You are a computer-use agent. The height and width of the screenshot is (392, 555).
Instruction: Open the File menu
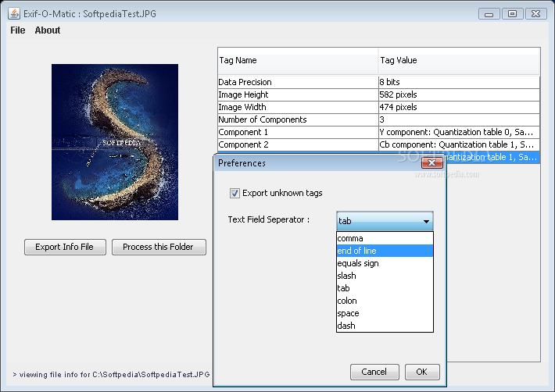point(18,30)
